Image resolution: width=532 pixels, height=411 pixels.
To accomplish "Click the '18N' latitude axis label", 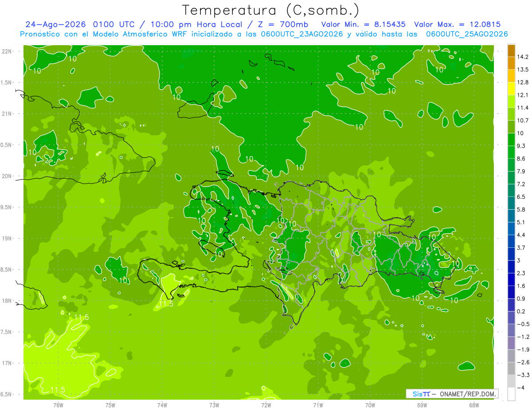I will [x=7, y=301].
